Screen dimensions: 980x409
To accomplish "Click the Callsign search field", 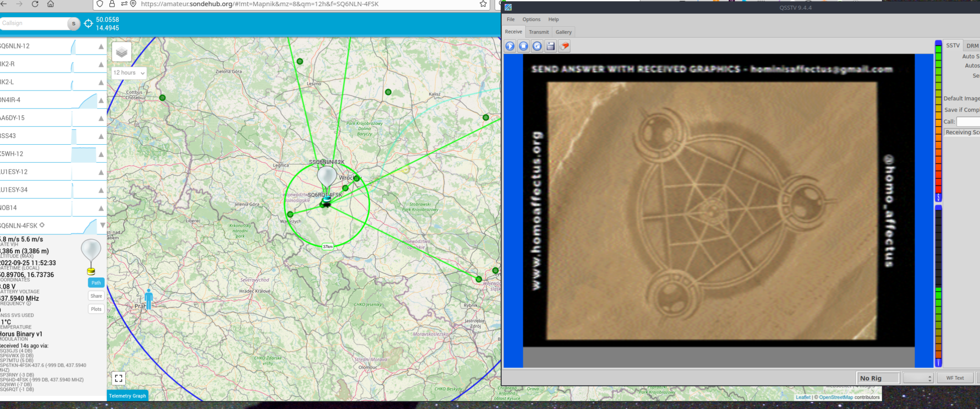I will click(x=33, y=23).
